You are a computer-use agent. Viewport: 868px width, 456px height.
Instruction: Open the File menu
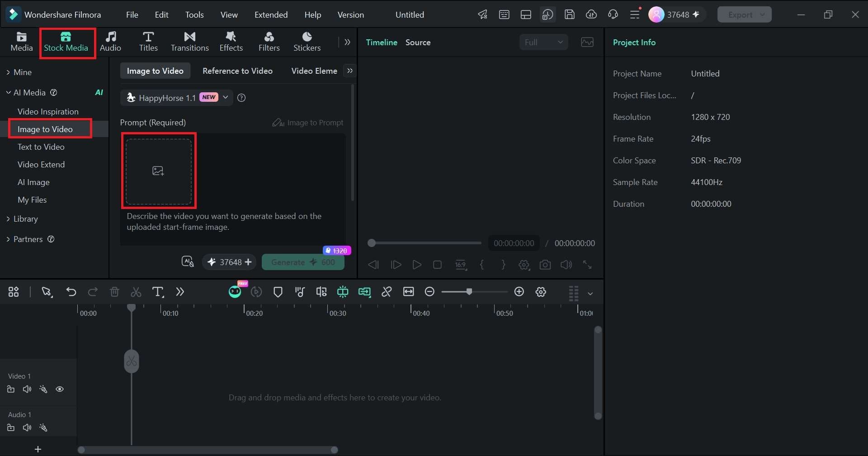(x=132, y=14)
